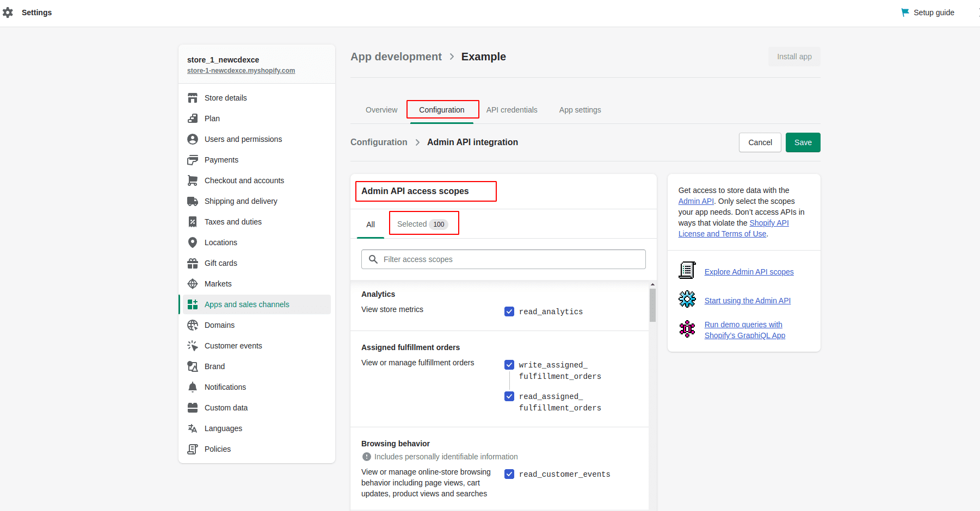The width and height of the screenshot is (980, 511).
Task: Click the search magnifier in filter field
Action: 373,259
